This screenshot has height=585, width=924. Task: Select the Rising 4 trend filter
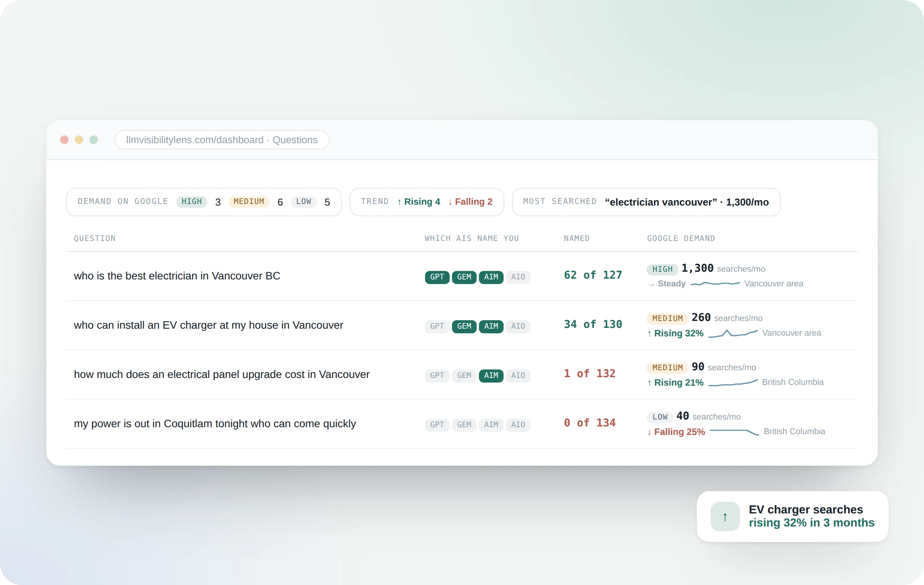(x=418, y=202)
